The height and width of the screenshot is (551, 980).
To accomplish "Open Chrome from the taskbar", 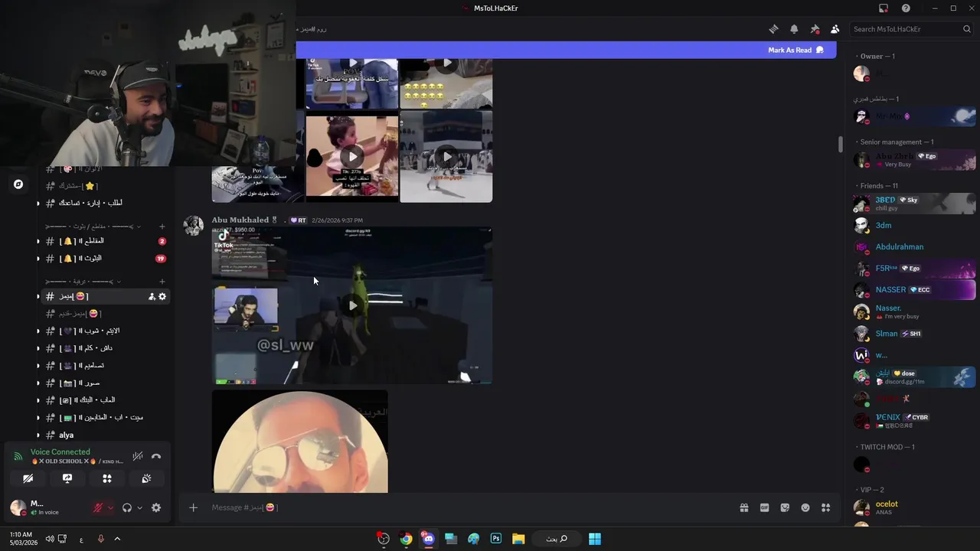I will [406, 539].
